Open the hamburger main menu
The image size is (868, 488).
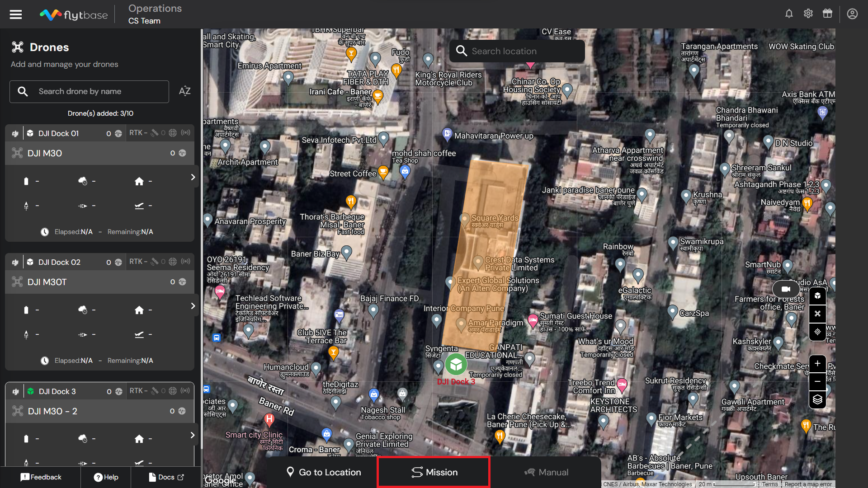pyautogui.click(x=16, y=14)
